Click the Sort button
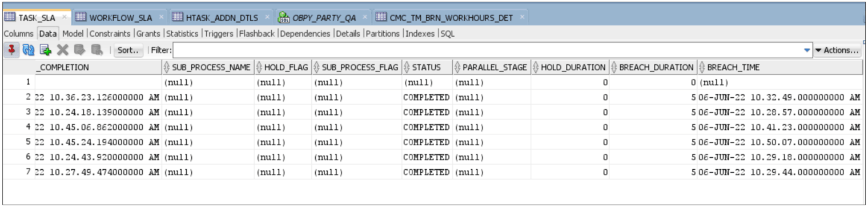 pos(128,50)
